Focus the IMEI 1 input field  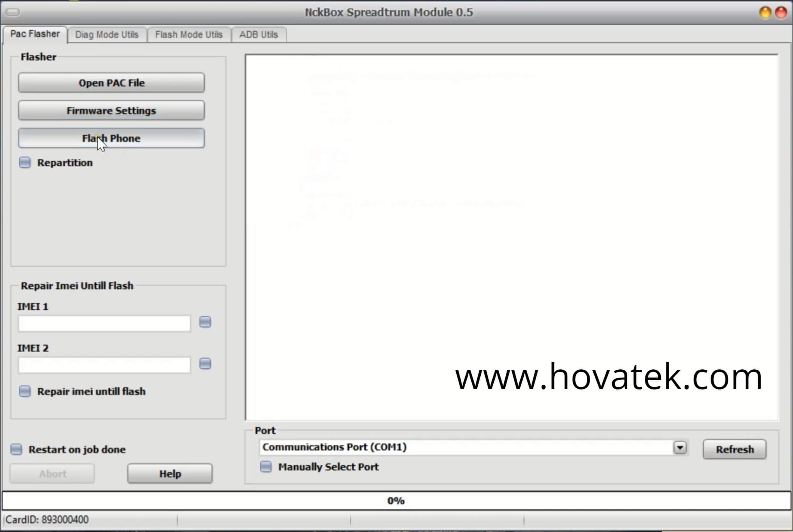[104, 324]
